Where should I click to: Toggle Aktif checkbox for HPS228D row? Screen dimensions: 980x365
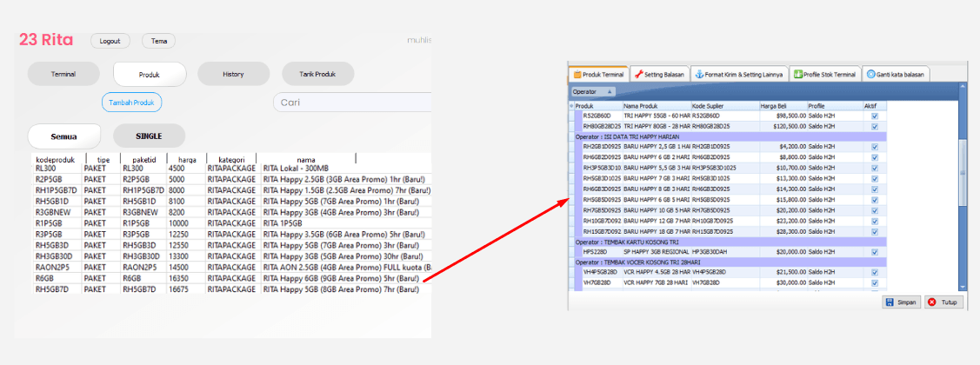tap(874, 251)
